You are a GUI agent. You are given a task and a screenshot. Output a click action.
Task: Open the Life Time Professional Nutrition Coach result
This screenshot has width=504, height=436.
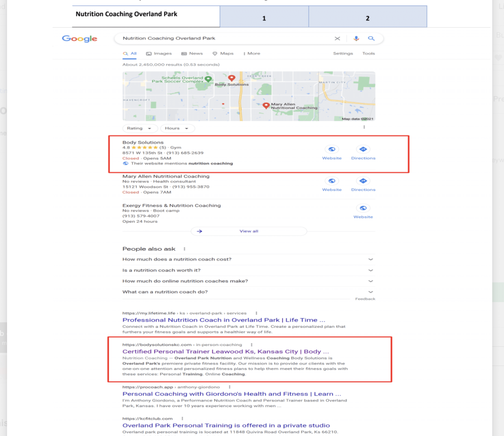pyautogui.click(x=224, y=320)
